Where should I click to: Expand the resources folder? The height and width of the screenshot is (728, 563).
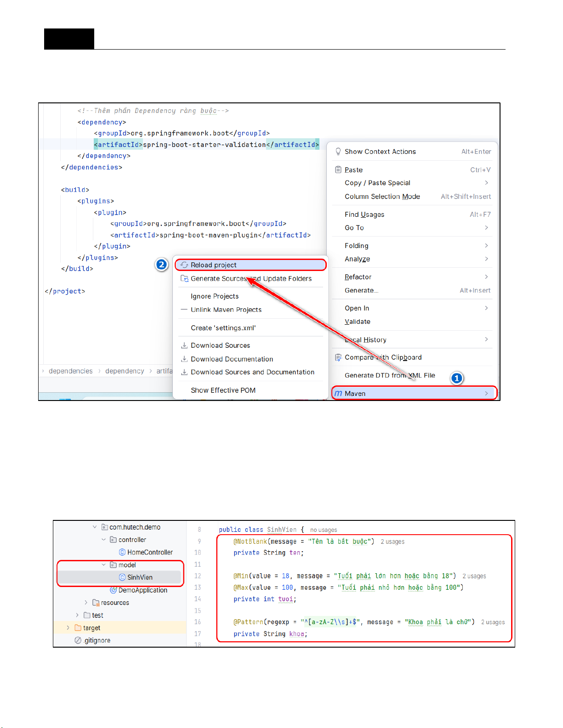86,603
